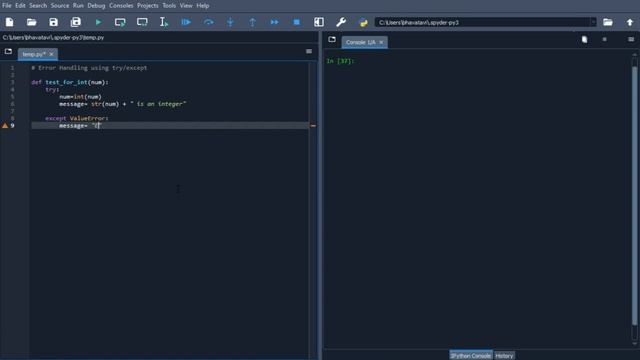Open the File menu
Viewport: 640px width, 360px height.
(x=7, y=6)
